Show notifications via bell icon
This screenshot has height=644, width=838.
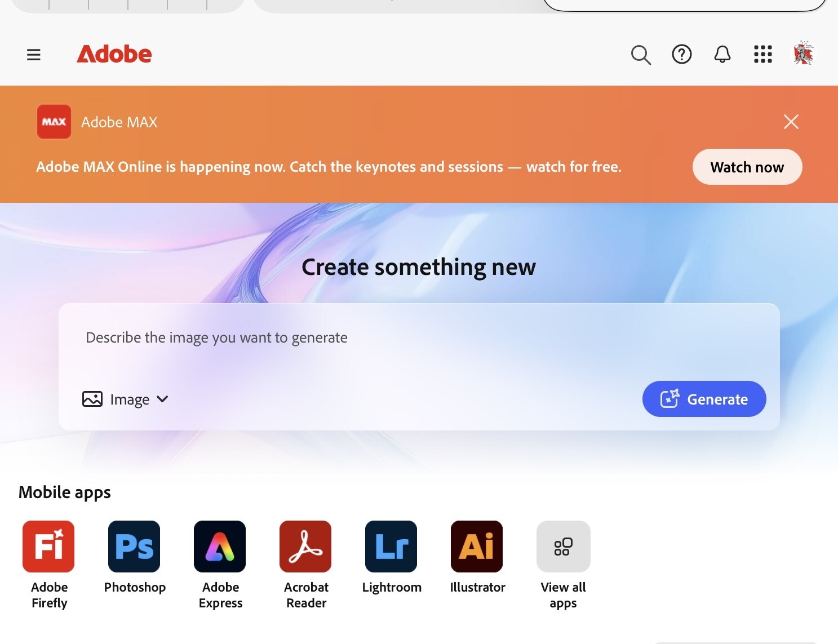click(722, 55)
